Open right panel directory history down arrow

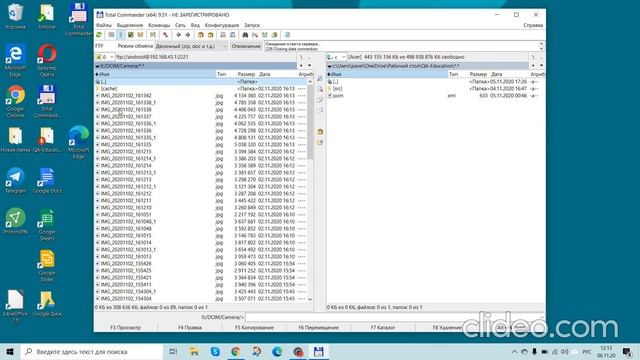[542, 66]
